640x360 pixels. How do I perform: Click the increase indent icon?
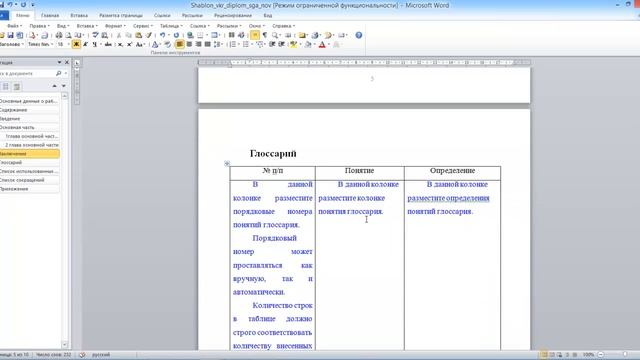click(x=282, y=44)
